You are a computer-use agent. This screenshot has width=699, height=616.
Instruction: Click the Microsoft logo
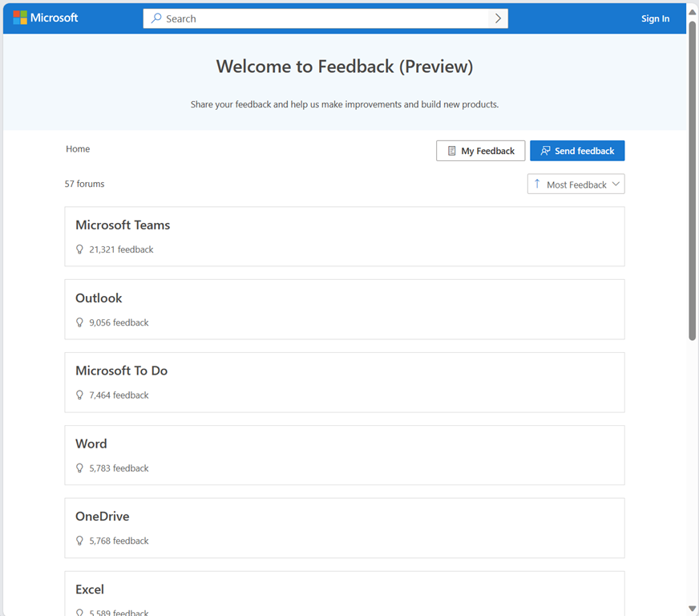pyautogui.click(x=46, y=18)
